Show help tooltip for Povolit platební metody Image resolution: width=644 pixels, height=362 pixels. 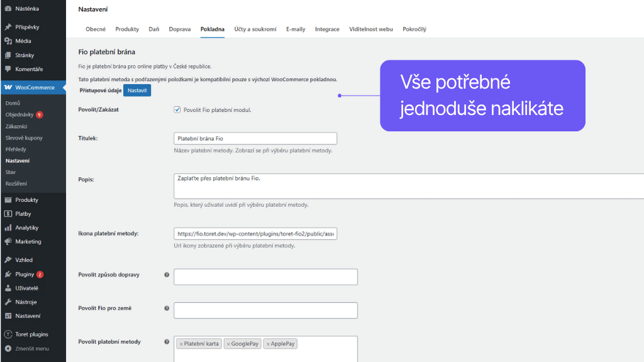167,342
